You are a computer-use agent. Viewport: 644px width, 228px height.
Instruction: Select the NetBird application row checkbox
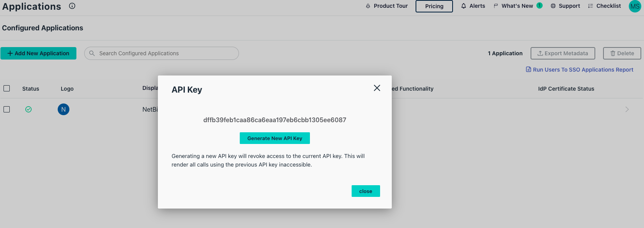7,109
